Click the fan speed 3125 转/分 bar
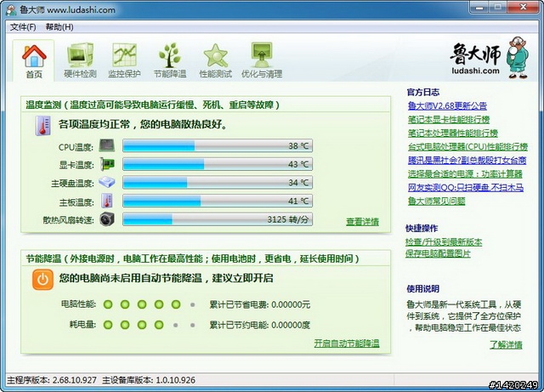Screen dimensions: 544x392 click(x=218, y=219)
